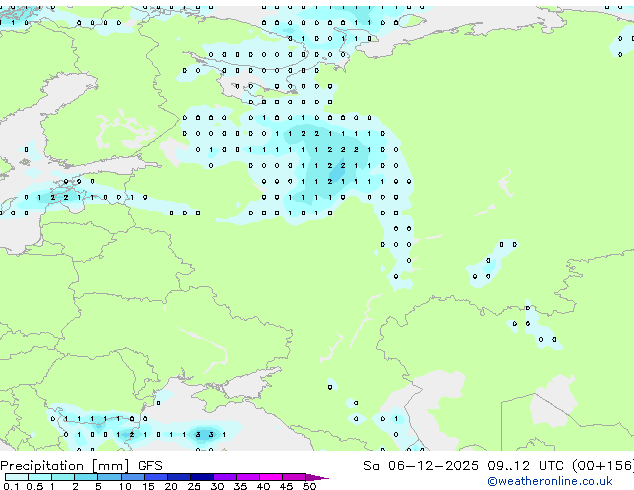Click the legend scale label '25'
Image resolution: width=634 pixels, height=490 pixels.
[194, 486]
